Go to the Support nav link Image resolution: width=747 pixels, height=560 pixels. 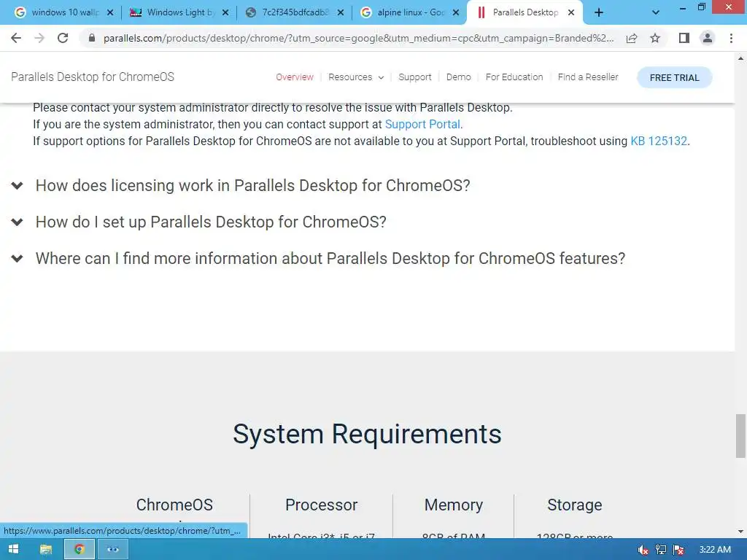[x=414, y=77]
